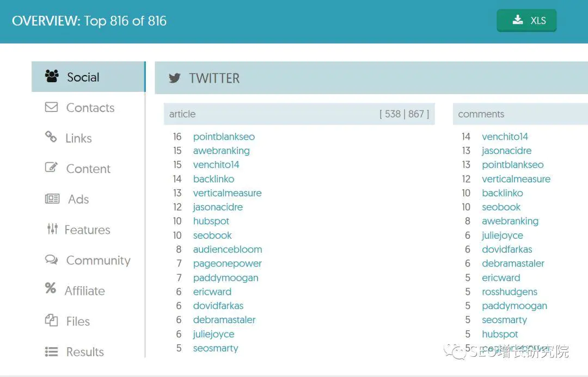
Task: Select rosshudgens in comments list
Action: click(x=509, y=292)
